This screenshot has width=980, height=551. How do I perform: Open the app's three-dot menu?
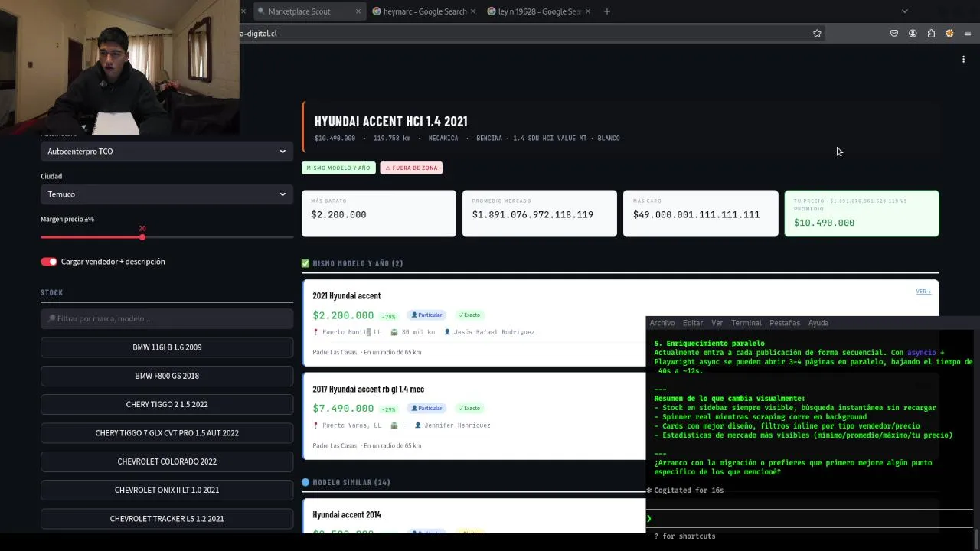click(963, 59)
